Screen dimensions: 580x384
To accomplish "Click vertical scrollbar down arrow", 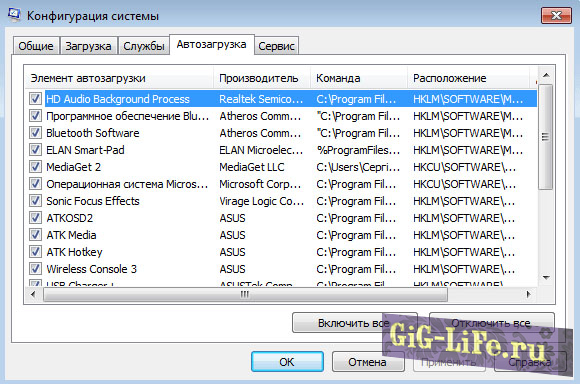I will click(546, 277).
